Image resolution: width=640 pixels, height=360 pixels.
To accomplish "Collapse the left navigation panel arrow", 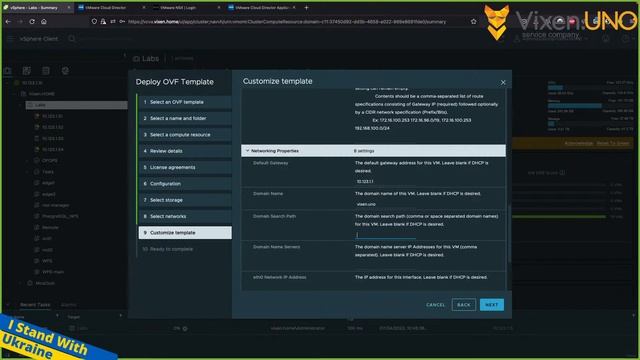I will click(x=124, y=55).
